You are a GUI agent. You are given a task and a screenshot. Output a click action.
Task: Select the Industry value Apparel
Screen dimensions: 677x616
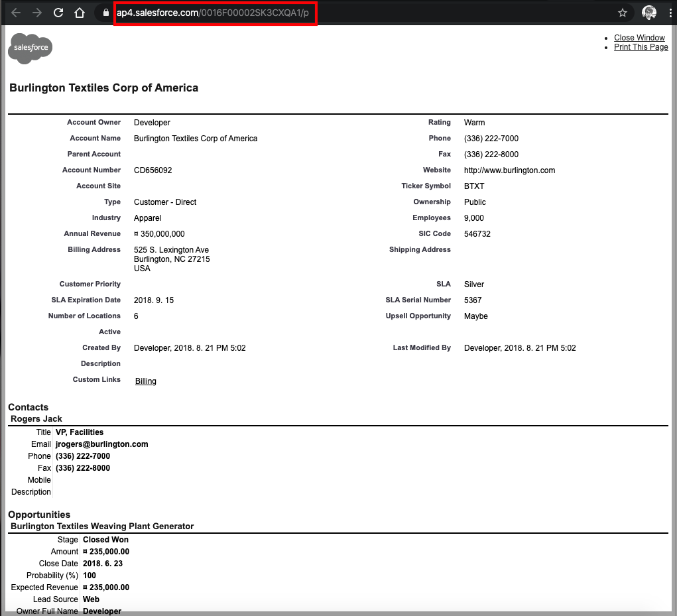(x=147, y=218)
